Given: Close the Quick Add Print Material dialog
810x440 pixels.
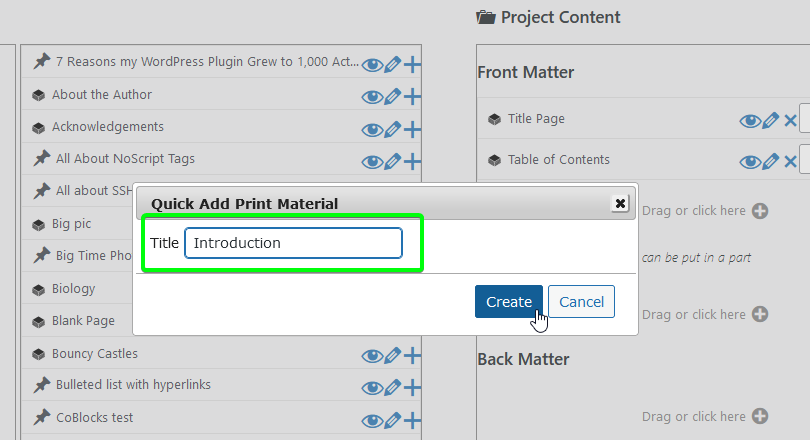Looking at the screenshot, I should click(620, 203).
